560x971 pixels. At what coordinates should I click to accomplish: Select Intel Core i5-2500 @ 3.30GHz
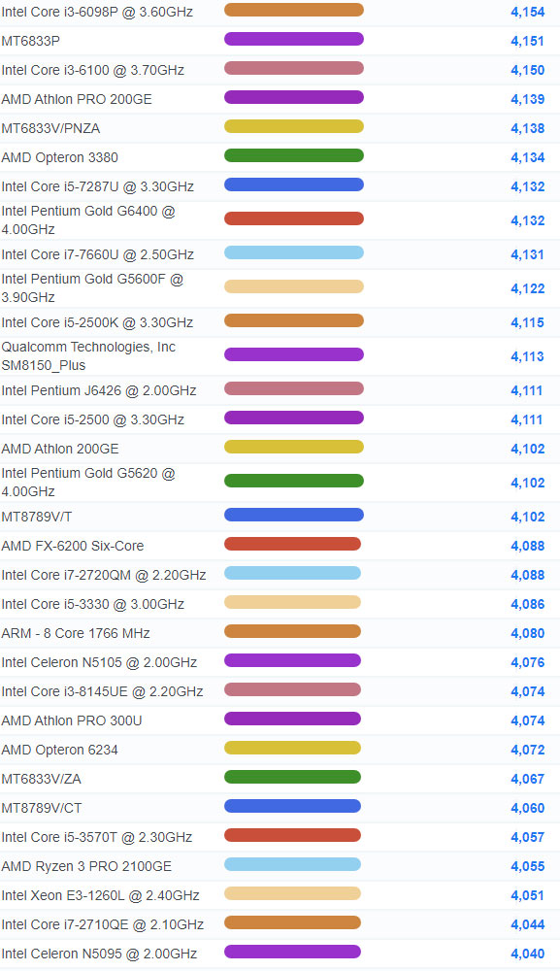tap(93, 419)
